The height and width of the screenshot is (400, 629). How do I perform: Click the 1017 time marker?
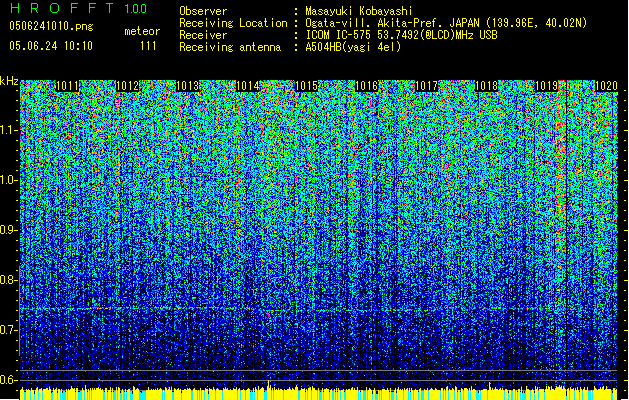pyautogui.click(x=426, y=86)
